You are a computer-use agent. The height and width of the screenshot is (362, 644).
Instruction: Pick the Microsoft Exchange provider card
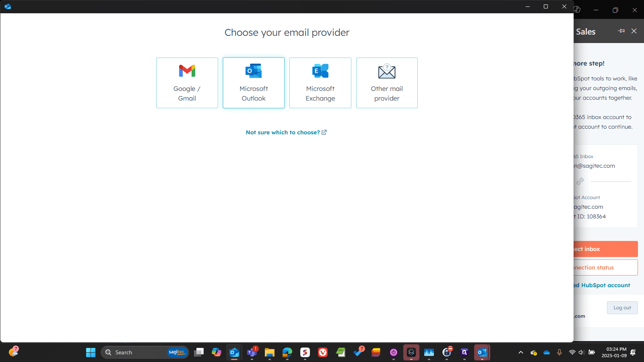pos(320,83)
